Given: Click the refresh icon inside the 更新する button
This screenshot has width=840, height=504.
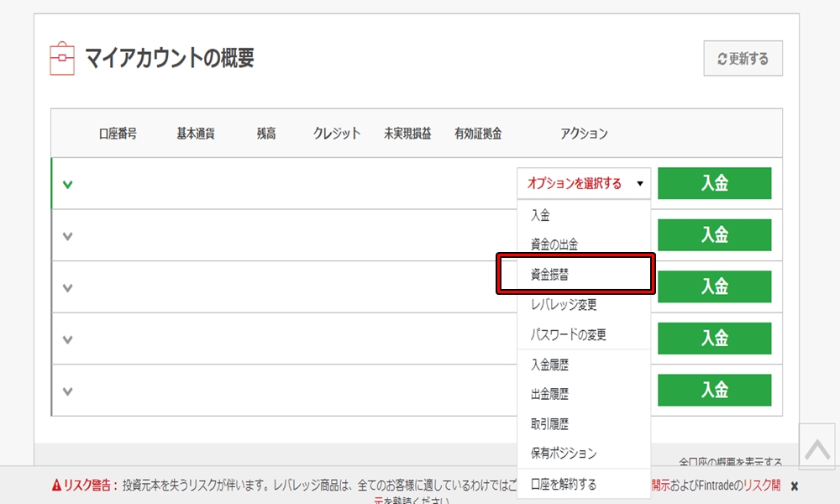Looking at the screenshot, I should [x=721, y=58].
